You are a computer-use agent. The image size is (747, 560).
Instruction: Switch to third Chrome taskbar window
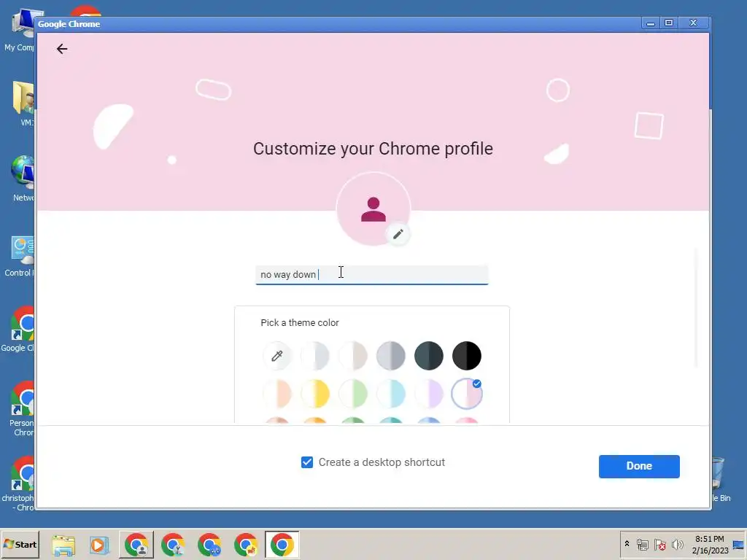click(x=209, y=545)
